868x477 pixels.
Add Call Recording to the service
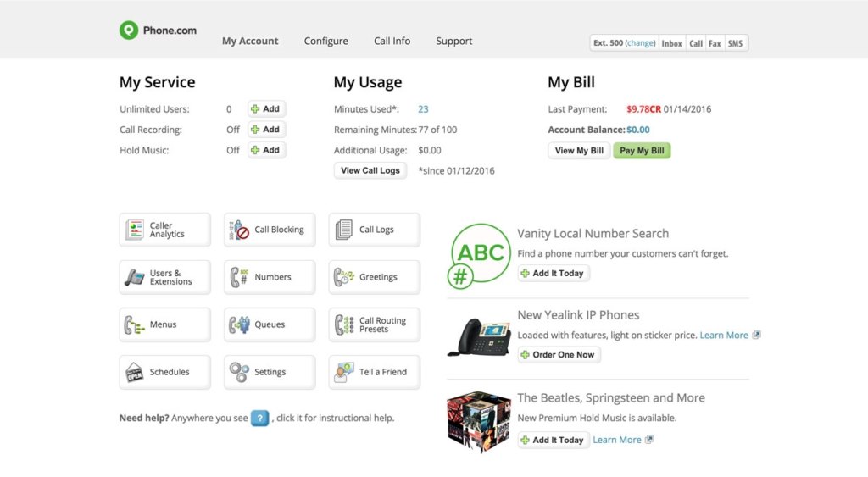(266, 130)
